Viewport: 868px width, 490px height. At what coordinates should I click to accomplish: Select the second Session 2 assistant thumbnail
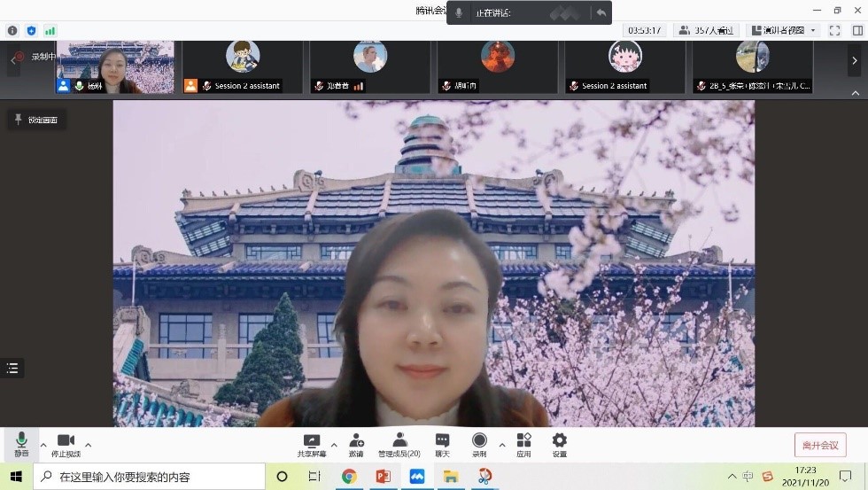coord(625,67)
